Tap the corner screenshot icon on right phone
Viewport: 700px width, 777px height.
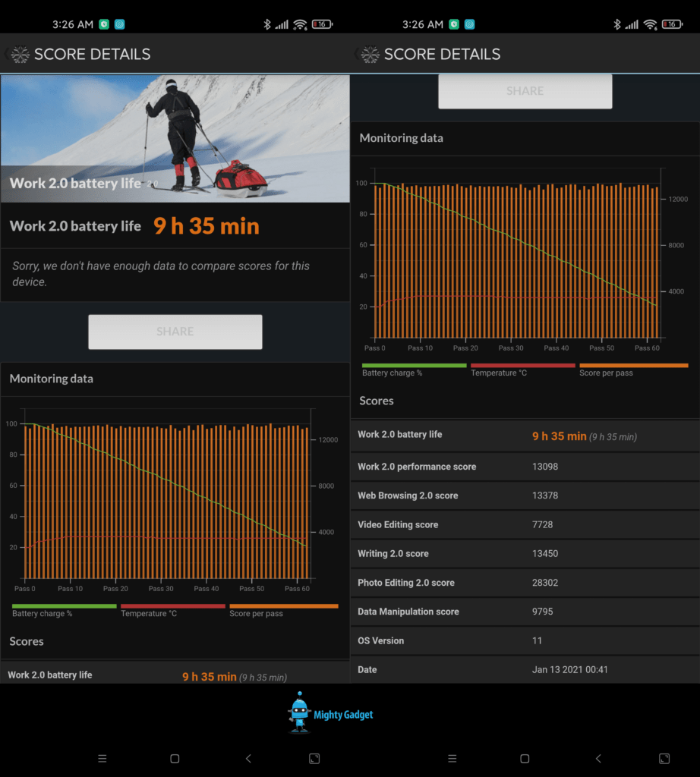tap(664, 758)
